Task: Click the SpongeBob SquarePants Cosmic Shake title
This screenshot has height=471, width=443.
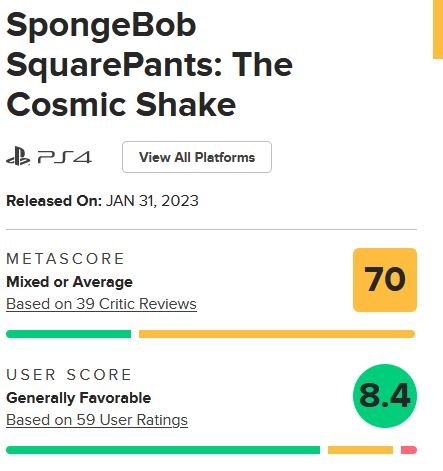Action: [150, 65]
